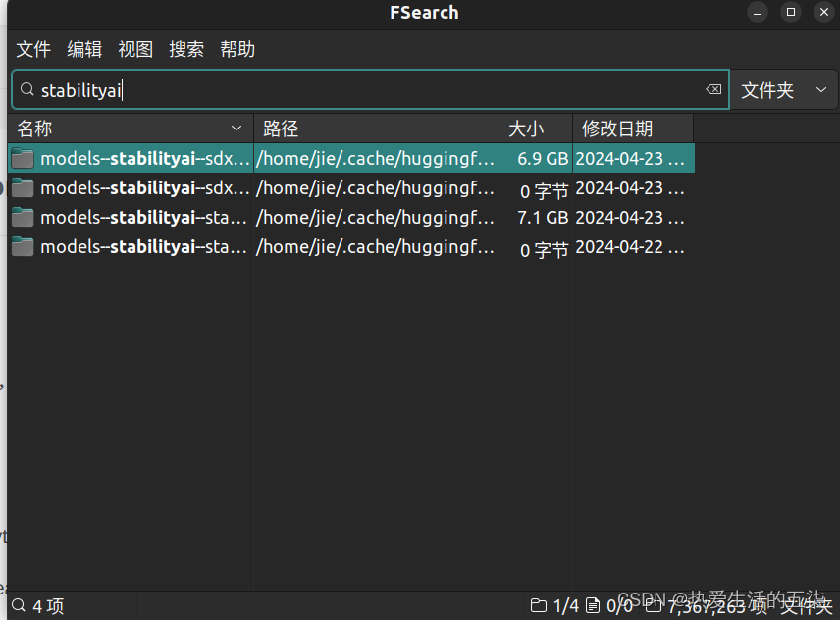
Task: Minimize the FSearch window
Action: pyautogui.click(x=758, y=13)
